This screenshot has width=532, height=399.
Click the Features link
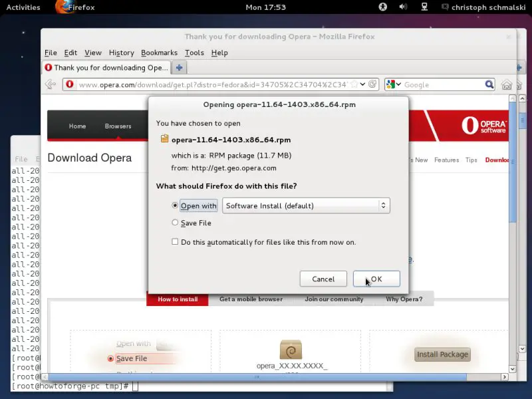pyautogui.click(x=446, y=160)
